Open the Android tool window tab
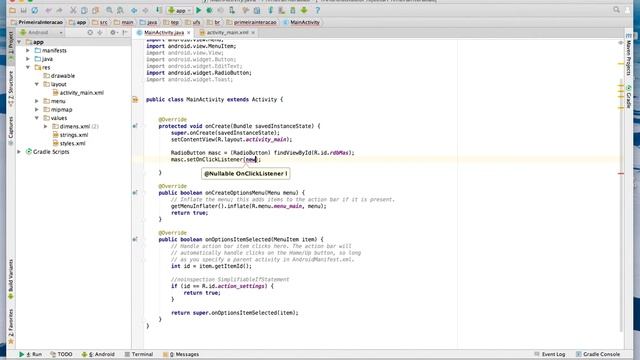The image size is (640, 360). (x=98, y=354)
